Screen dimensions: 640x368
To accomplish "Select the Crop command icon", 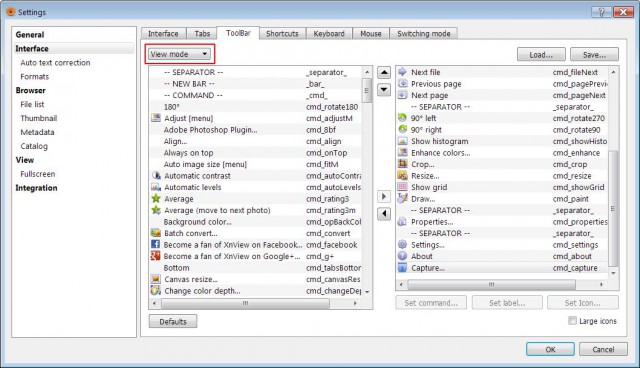I will (402, 164).
